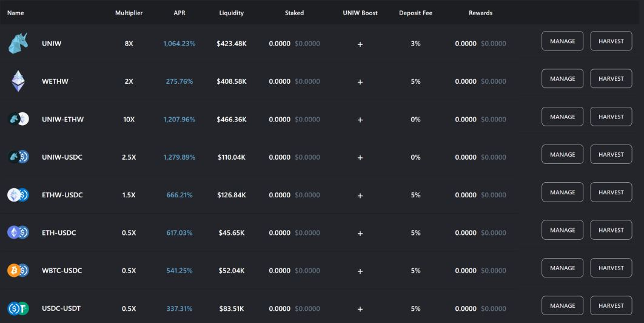644x323 pixels.
Task: Select the $83.51K liquidity value
Action: coord(232,308)
